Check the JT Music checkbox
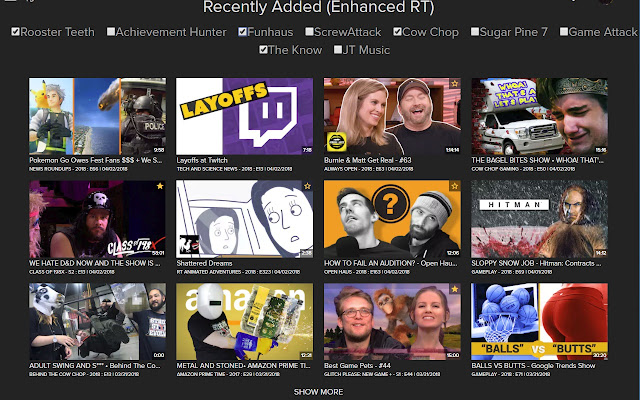Image resolution: width=640 pixels, height=400 pixels. tap(338, 50)
